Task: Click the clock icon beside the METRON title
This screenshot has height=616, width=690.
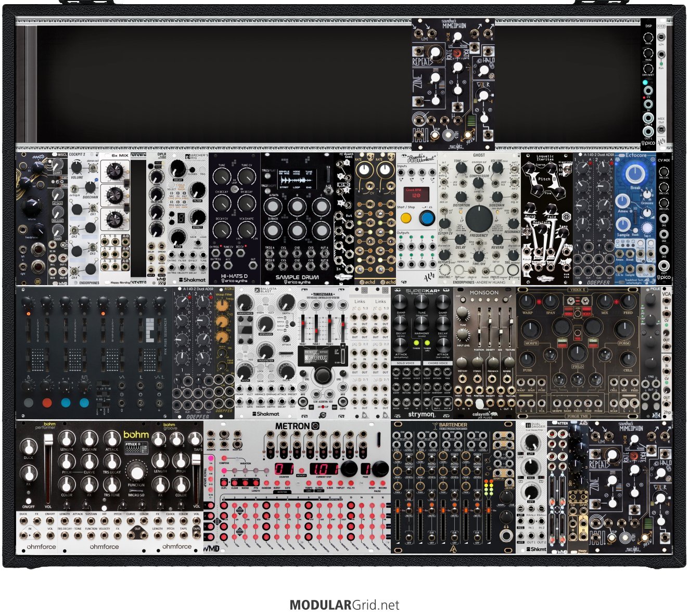Action: [315, 427]
